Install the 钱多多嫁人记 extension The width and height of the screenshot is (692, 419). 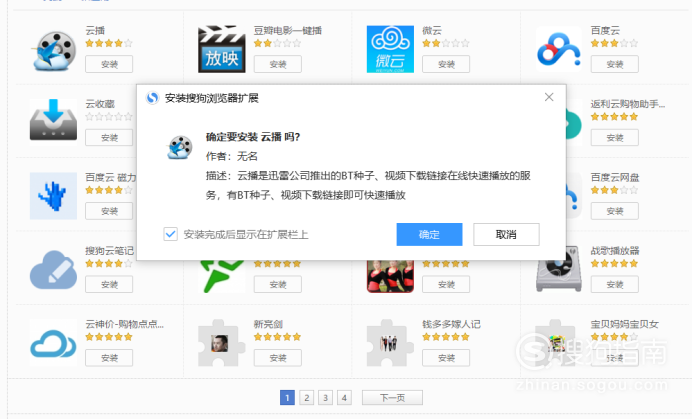pos(446,358)
